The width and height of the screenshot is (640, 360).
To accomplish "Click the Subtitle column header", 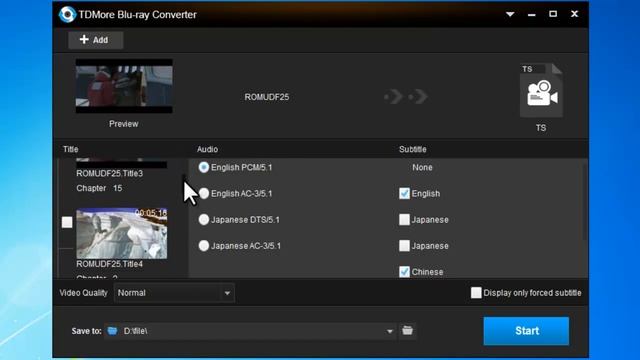I will [413, 149].
